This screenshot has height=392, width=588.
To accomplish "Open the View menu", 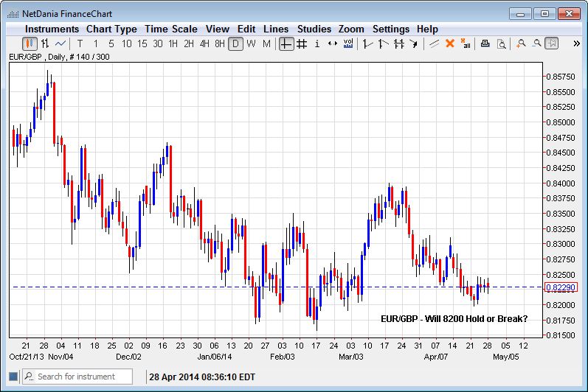I will pos(218,29).
